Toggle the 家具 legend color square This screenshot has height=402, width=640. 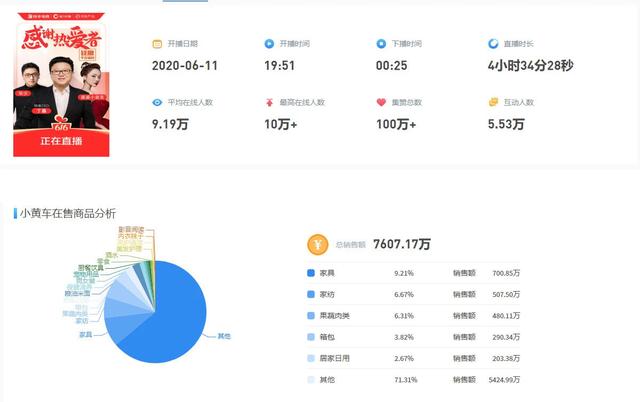coord(311,272)
